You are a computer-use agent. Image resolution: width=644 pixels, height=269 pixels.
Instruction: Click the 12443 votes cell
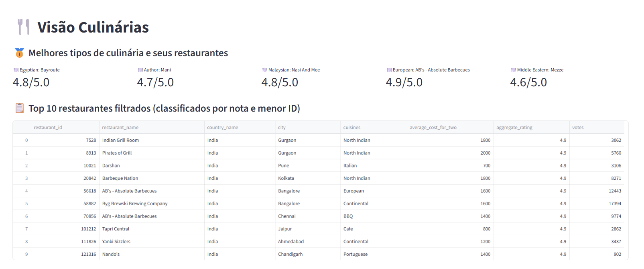tap(597, 191)
